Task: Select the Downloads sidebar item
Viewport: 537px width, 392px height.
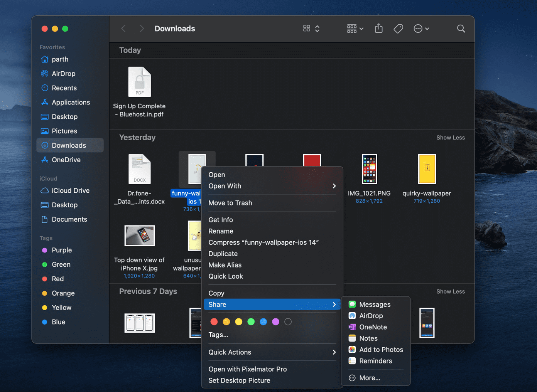Action: click(x=70, y=145)
